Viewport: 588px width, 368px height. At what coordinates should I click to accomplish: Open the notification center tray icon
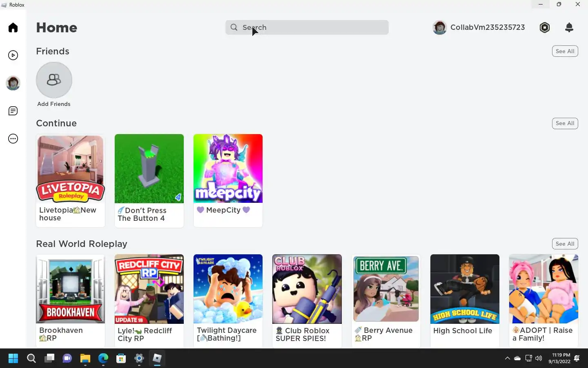[x=577, y=358]
